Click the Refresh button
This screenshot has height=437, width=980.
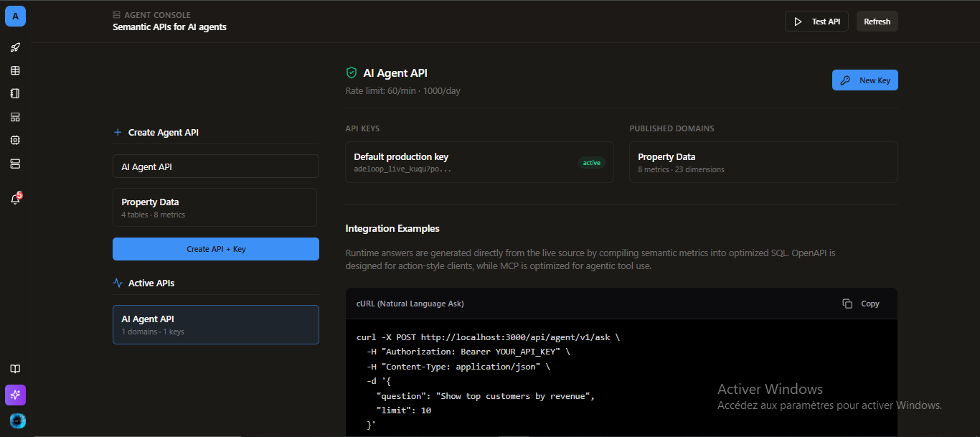877,22
